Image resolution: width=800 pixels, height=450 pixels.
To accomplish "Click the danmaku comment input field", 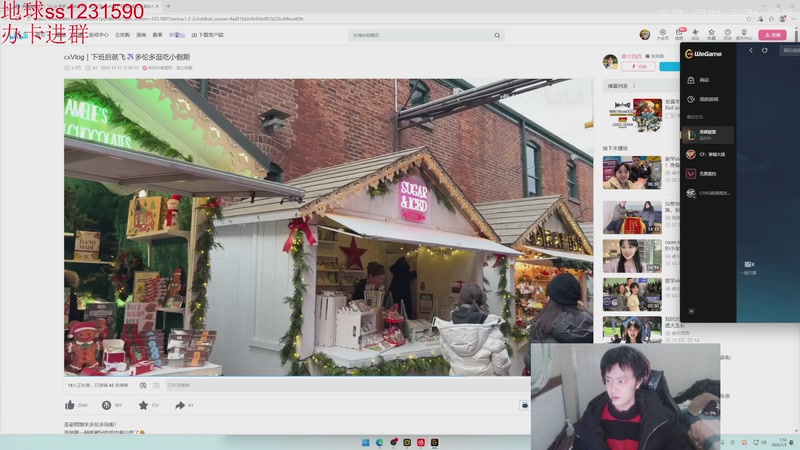I will (x=347, y=385).
